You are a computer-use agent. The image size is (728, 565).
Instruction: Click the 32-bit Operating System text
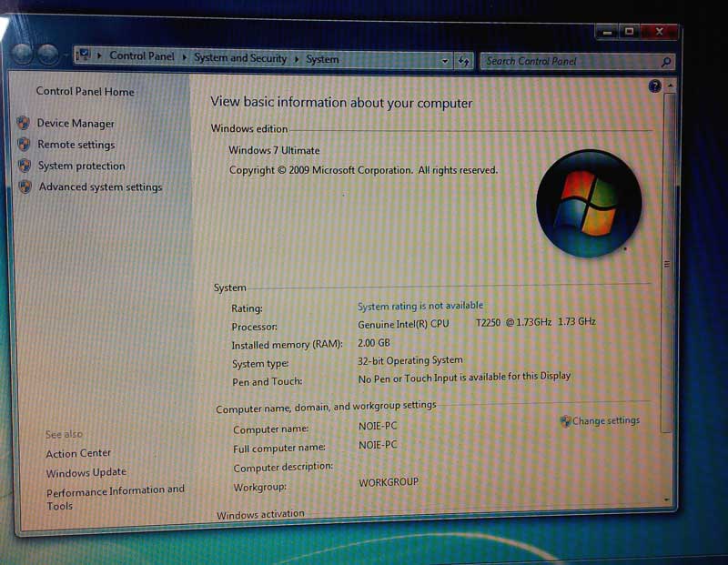tap(410, 360)
